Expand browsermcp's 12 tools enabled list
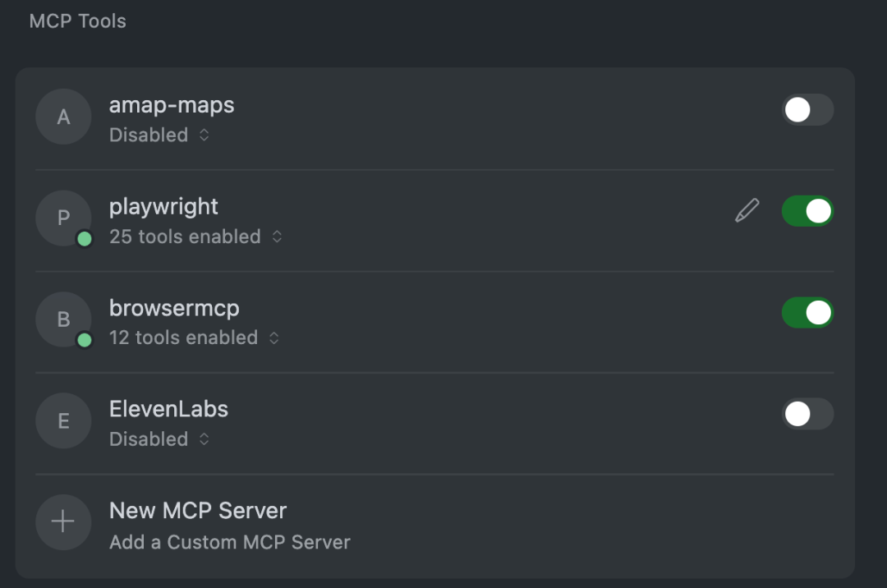The image size is (887, 588). [274, 338]
